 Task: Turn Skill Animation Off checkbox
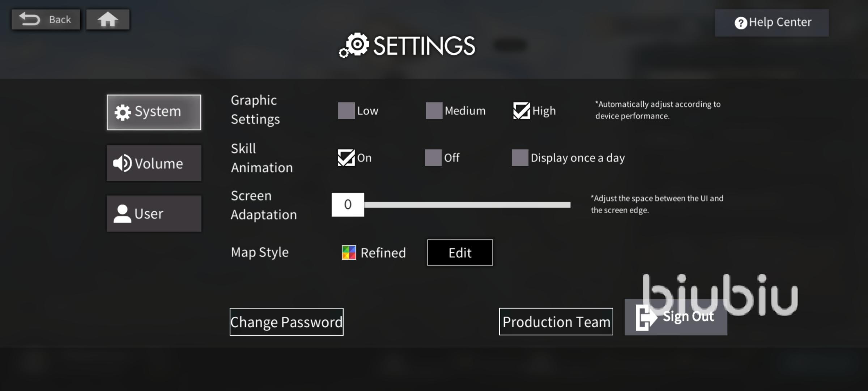tap(433, 157)
